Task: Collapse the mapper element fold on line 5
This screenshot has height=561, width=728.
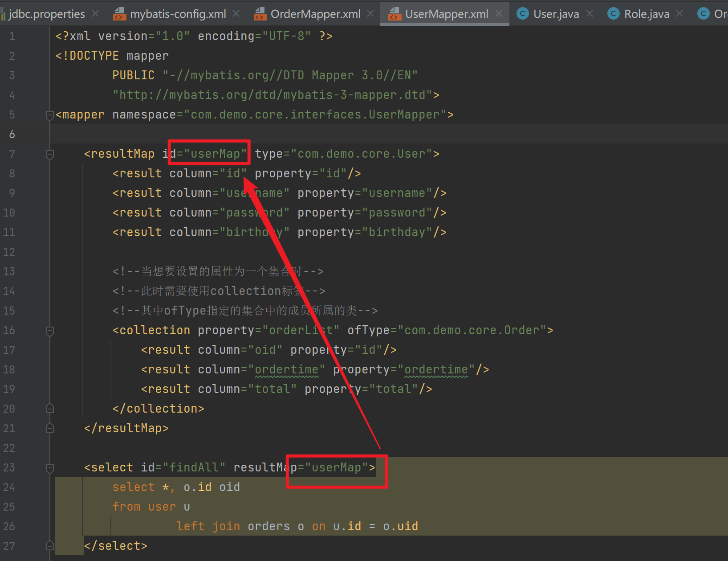Action: pos(50,115)
